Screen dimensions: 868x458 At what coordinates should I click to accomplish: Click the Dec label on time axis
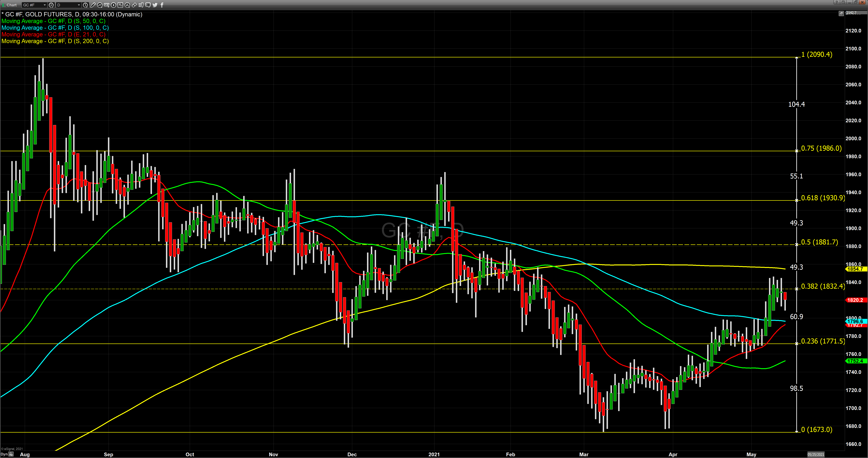352,454
